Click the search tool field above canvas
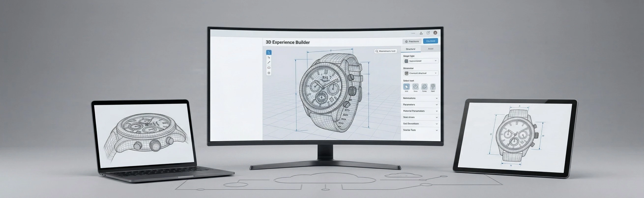Image resolution: width=644 pixels, height=198 pixels. pos(385,51)
